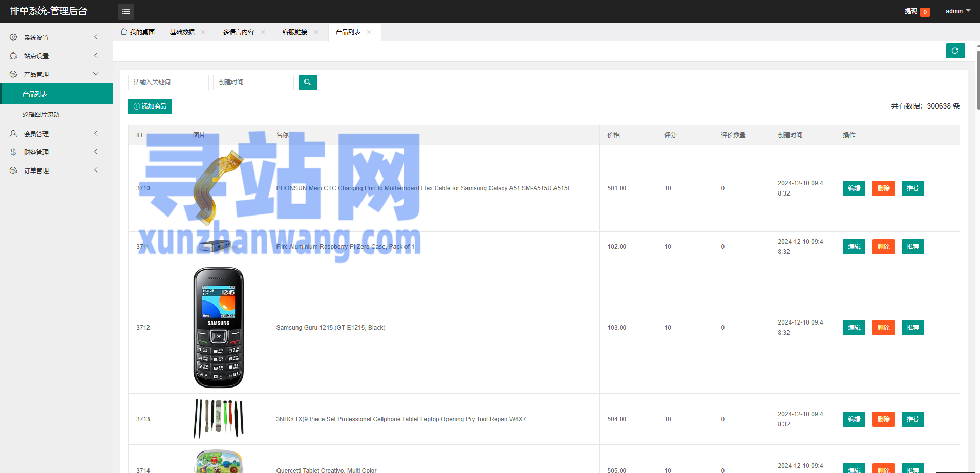
Task: Close the 多语言内容 tab
Action: [x=263, y=32]
